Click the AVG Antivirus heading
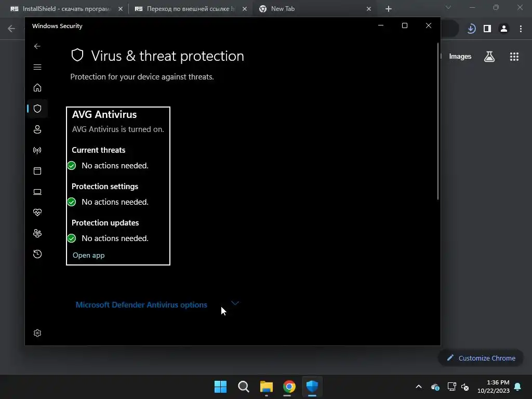 tap(104, 114)
